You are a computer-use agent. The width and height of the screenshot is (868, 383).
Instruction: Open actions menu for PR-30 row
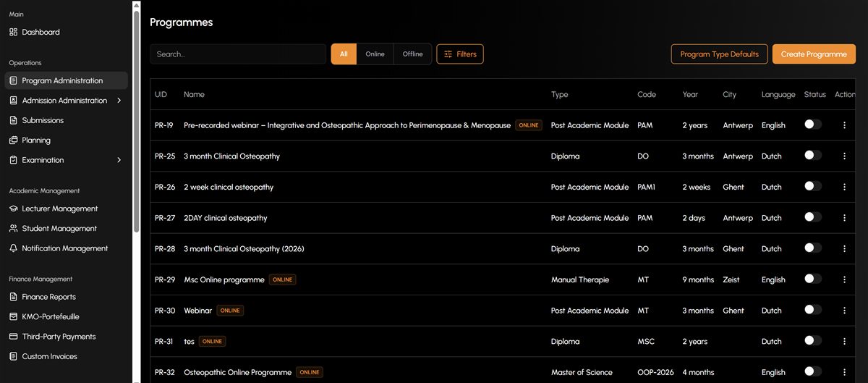844,311
